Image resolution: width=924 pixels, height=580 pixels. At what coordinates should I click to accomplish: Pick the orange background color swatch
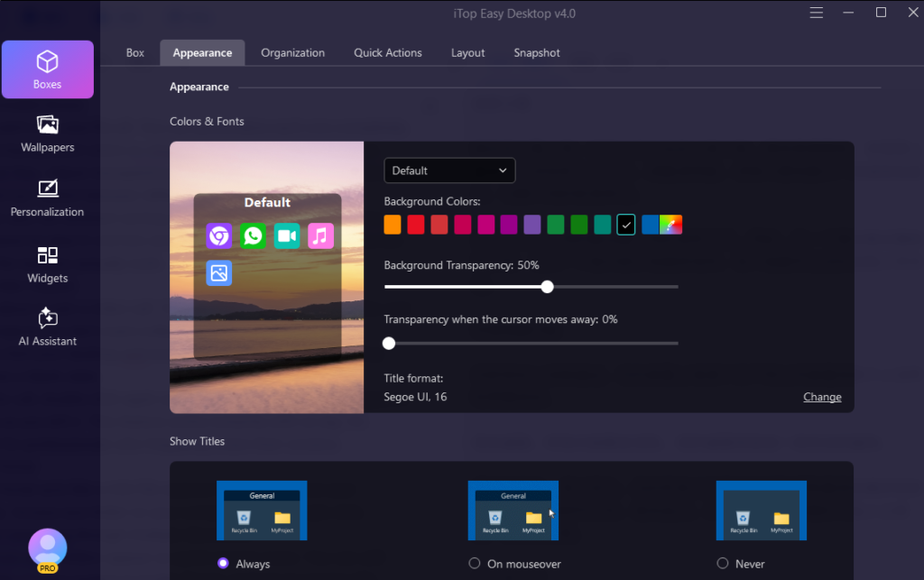pyautogui.click(x=393, y=225)
